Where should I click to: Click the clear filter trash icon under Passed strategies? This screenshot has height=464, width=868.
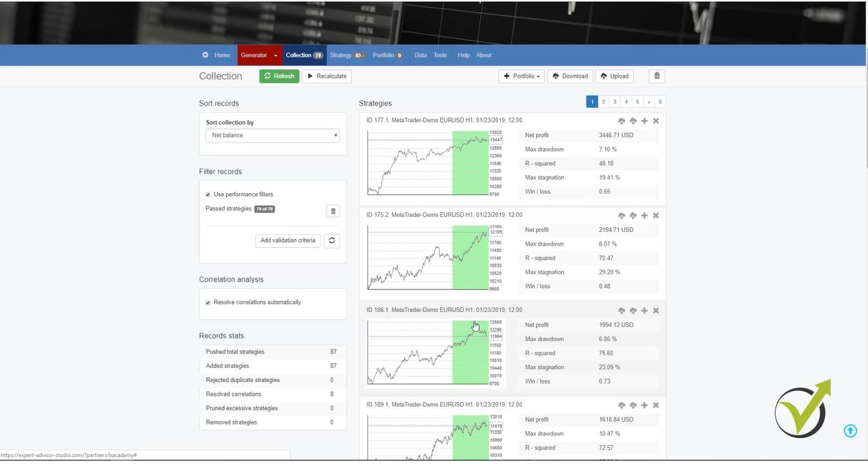[333, 211]
